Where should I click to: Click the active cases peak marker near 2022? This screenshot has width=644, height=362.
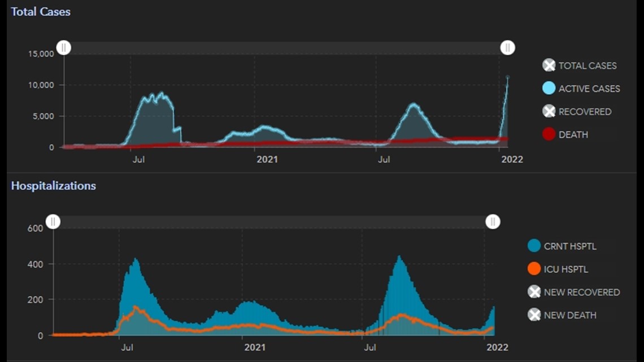click(507, 77)
